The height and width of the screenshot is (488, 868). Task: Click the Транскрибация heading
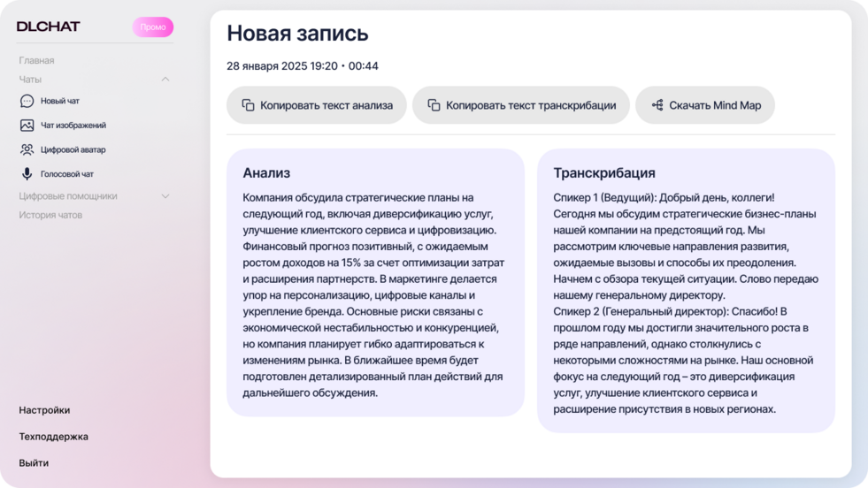coord(604,173)
